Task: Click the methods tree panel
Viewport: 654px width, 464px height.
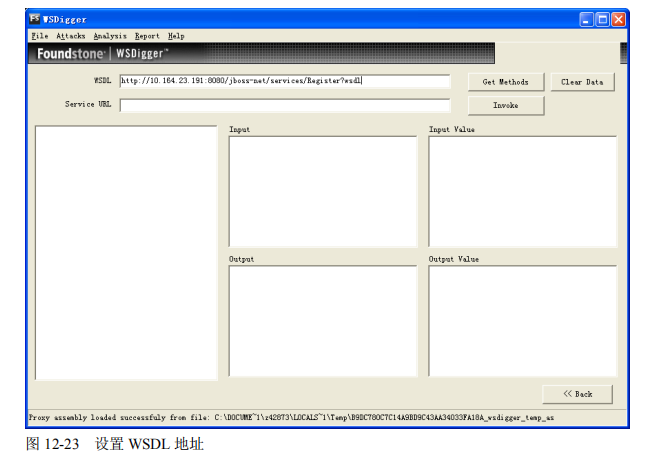Action: (x=126, y=253)
